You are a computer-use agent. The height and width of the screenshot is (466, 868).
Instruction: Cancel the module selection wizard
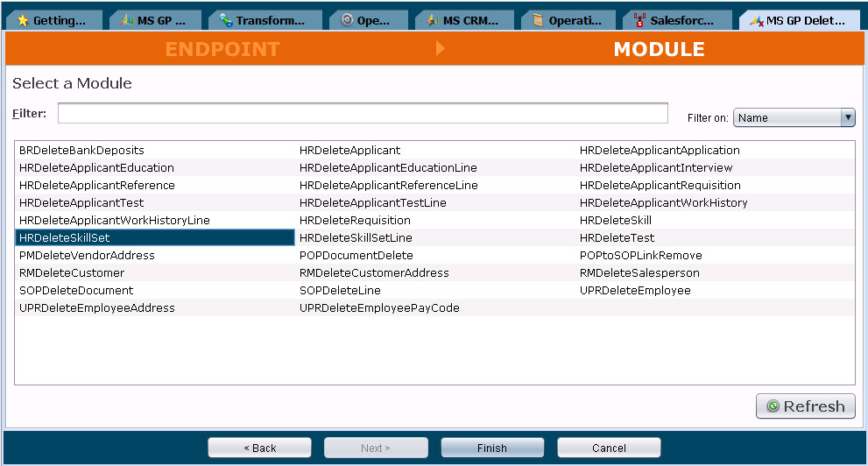coord(609,448)
